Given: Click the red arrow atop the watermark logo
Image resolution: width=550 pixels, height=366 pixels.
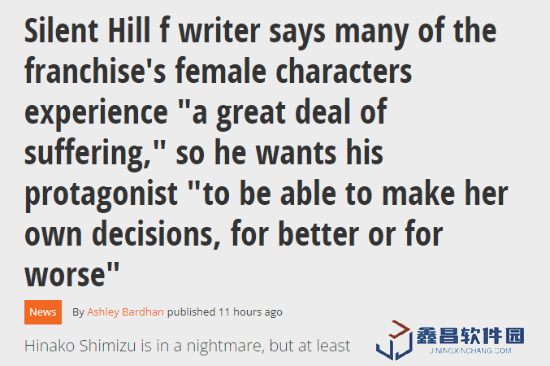Looking at the screenshot, I should click(401, 329).
